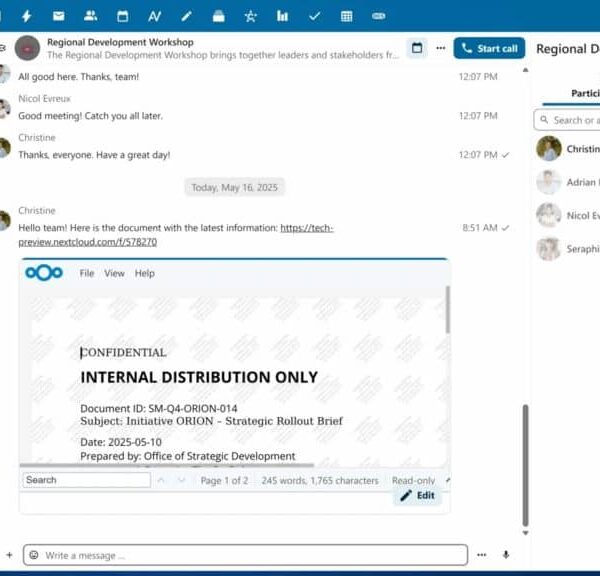The width and height of the screenshot is (600, 576).
Task: Click the document Search field
Action: click(86, 480)
